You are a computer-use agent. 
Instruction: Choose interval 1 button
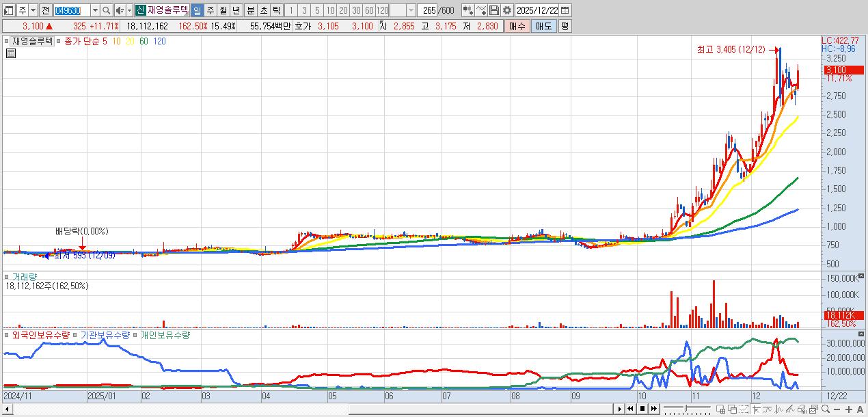point(291,10)
